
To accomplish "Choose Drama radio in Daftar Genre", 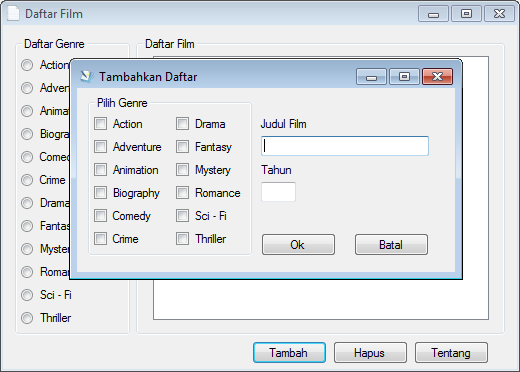I will click(27, 203).
